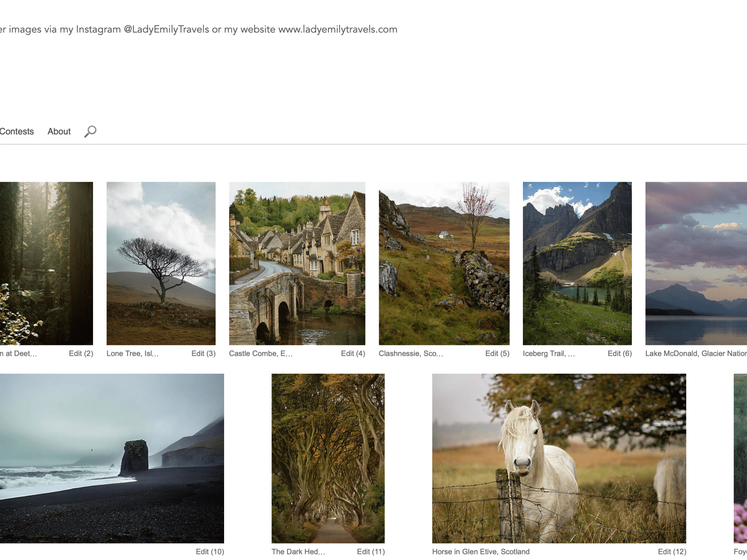
Task: Click the Edit (4) link
Action: (353, 354)
